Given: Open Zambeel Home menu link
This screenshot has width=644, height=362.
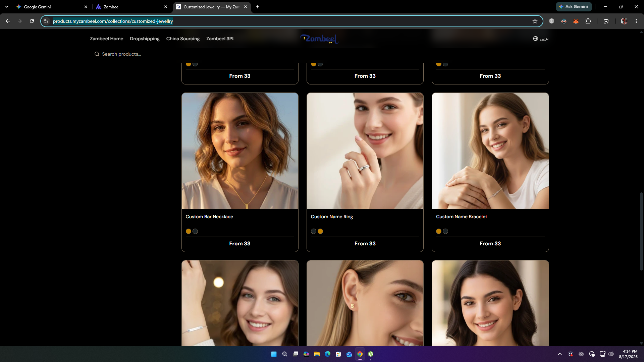Looking at the screenshot, I should [106, 39].
